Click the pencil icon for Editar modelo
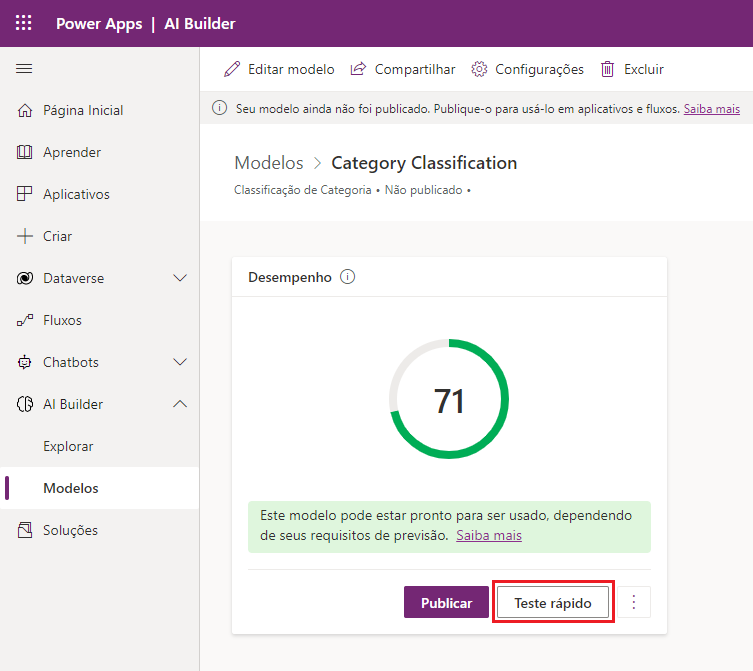This screenshot has height=671, width=753. [x=232, y=69]
